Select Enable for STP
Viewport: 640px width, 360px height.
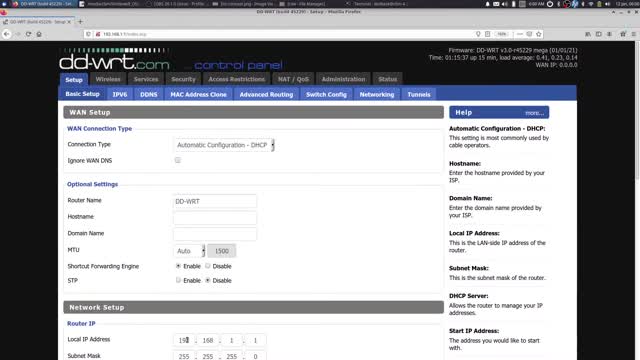pos(178,280)
